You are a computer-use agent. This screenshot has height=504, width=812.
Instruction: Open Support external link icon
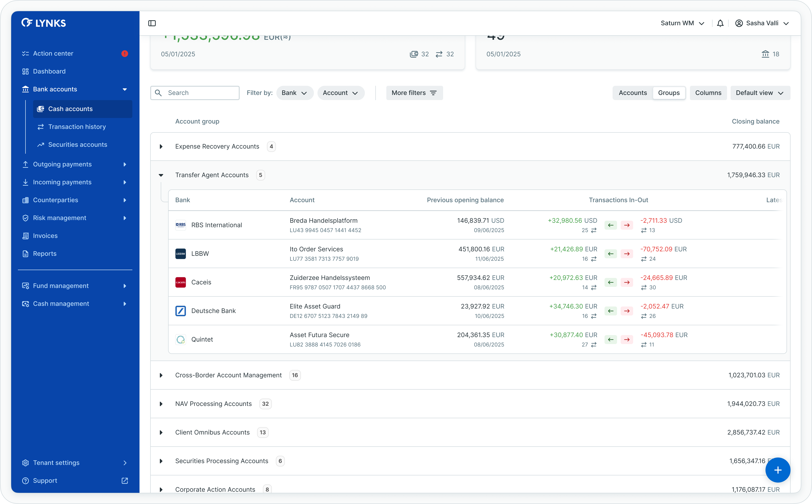tap(125, 481)
